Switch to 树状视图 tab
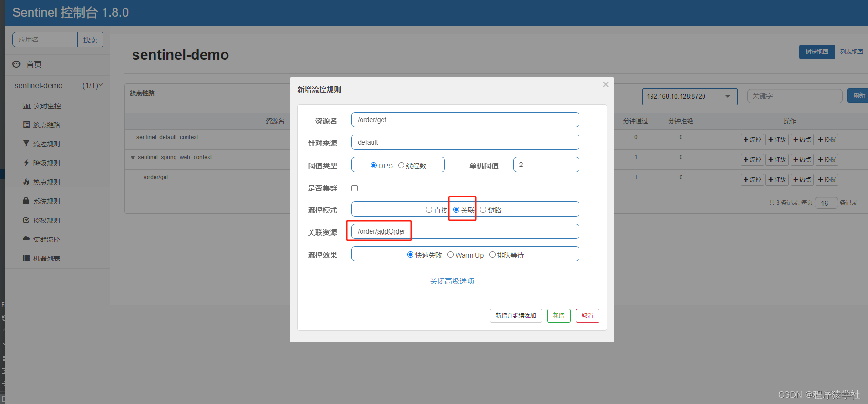Viewport: 868px width, 404px height. [x=816, y=52]
